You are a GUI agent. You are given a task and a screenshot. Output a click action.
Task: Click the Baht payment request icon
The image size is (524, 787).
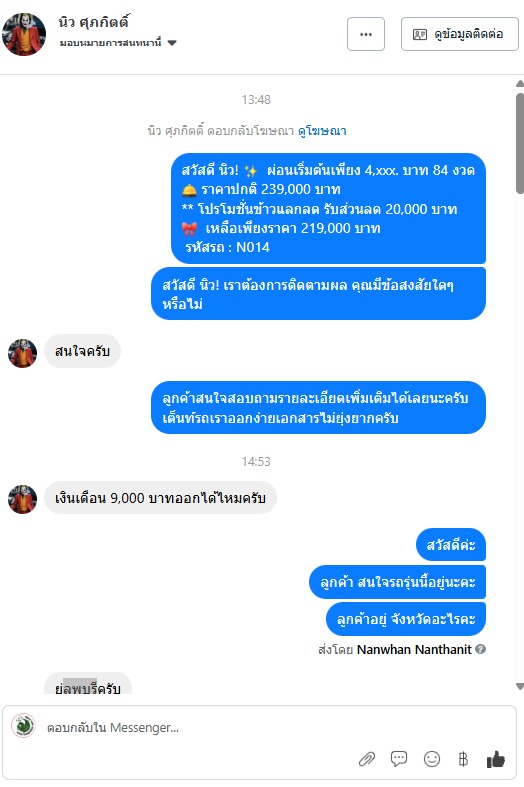(463, 759)
